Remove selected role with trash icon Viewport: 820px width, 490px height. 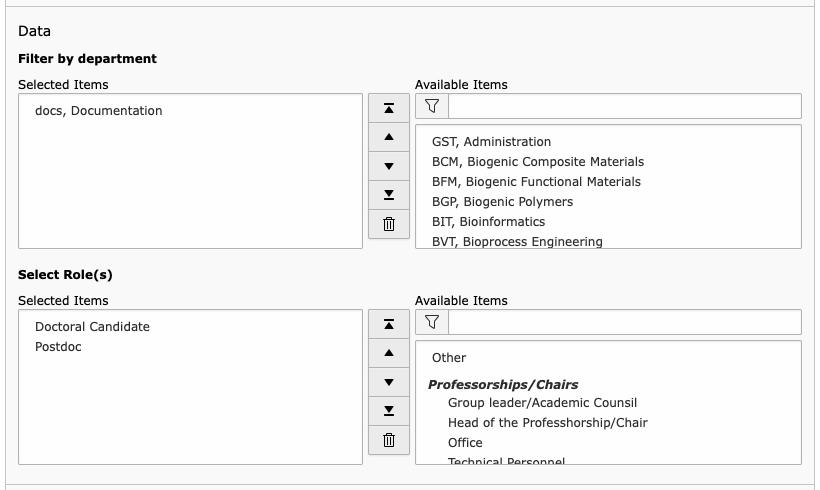pos(389,440)
